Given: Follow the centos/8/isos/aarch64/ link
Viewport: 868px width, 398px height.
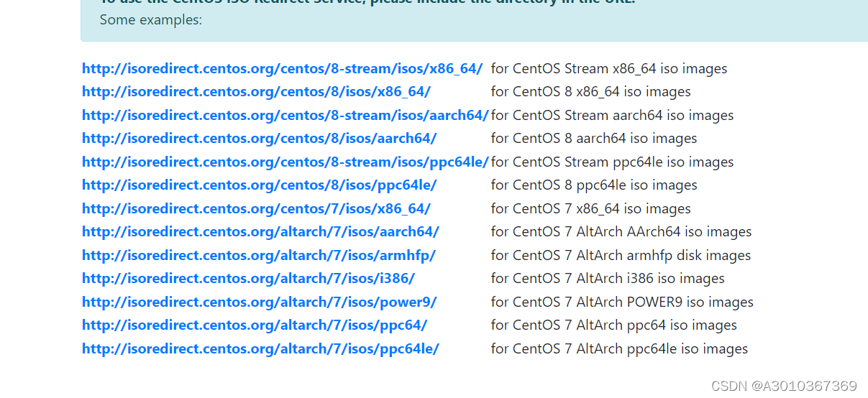Looking at the screenshot, I should pos(259,139).
